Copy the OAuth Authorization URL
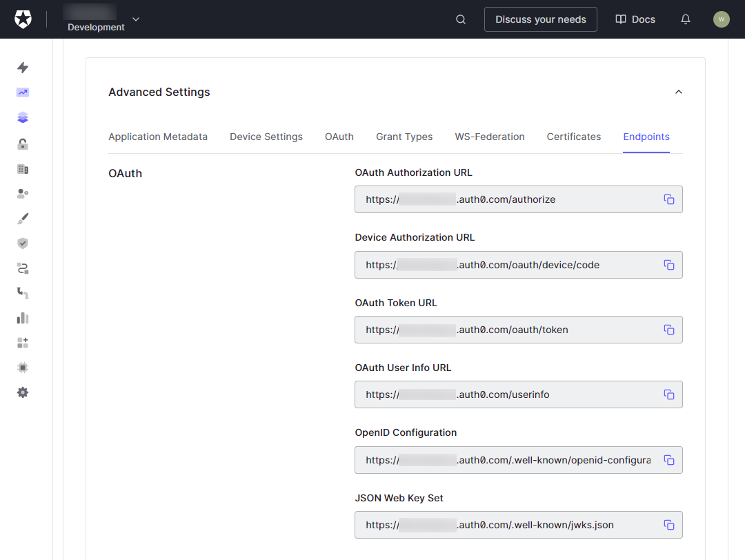The image size is (745, 560). click(668, 199)
